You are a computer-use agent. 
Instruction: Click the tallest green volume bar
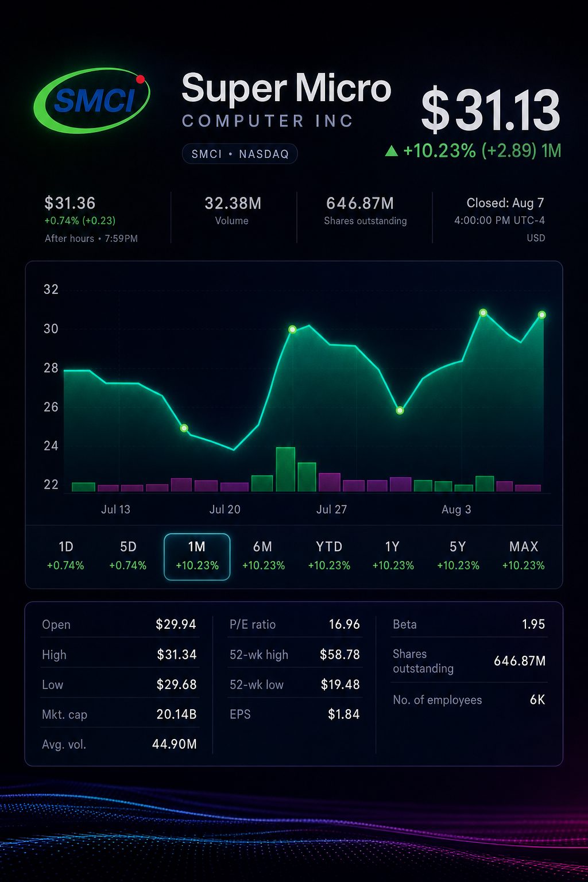285,469
